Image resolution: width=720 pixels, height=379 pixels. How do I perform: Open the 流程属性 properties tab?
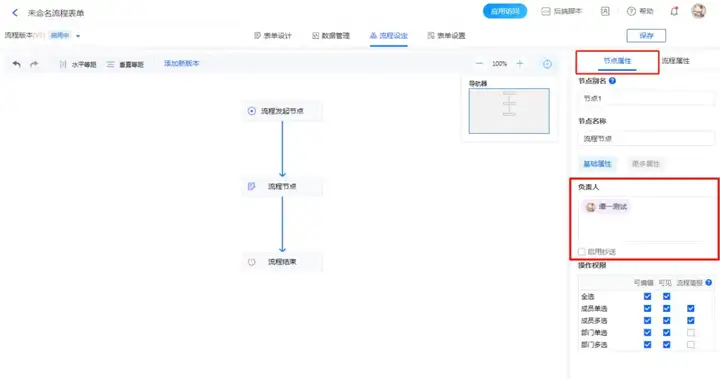pyautogui.click(x=675, y=61)
